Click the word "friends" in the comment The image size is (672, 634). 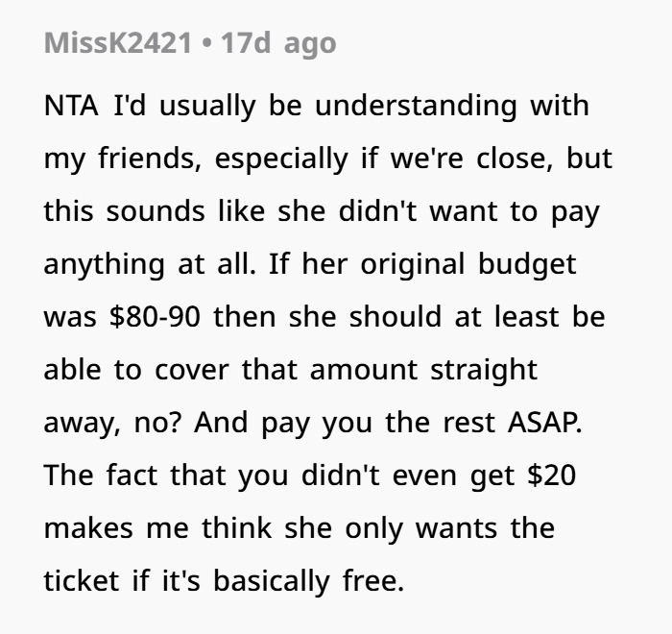point(142,158)
